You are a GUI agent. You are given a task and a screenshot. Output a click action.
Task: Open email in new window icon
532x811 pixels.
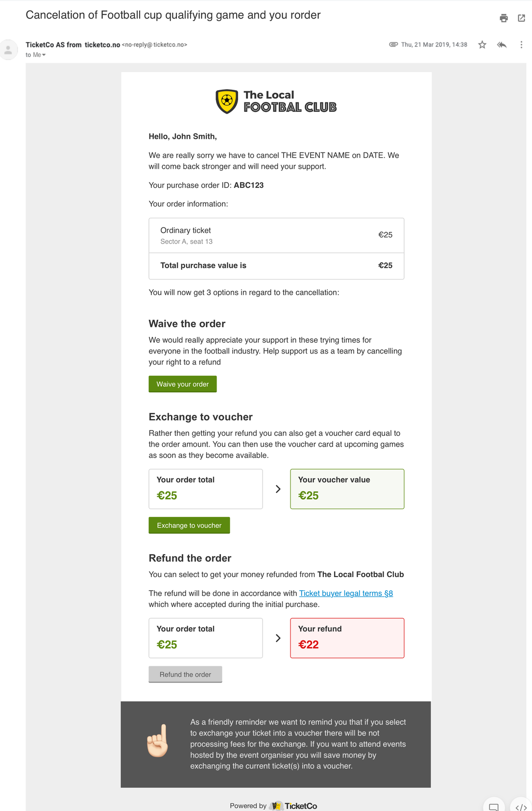[522, 19]
